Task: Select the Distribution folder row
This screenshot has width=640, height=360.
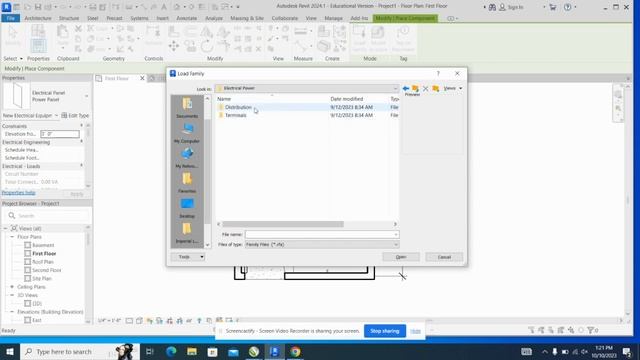Action: (307, 107)
